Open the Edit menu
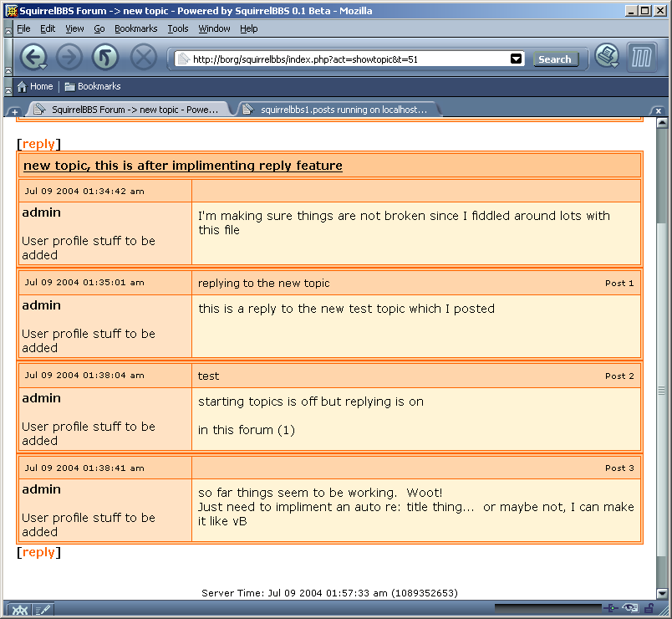This screenshot has height=619, width=672. click(x=48, y=28)
